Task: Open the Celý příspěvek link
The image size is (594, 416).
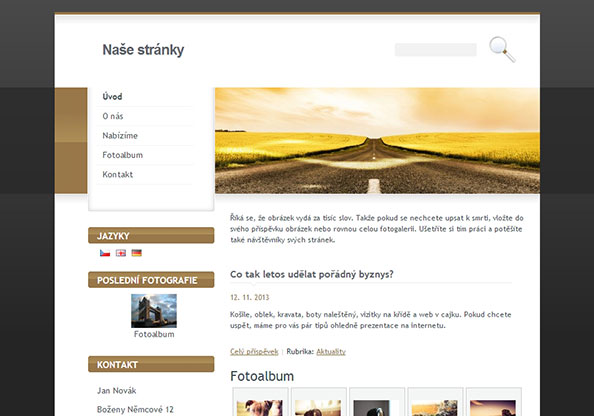Action: tap(254, 352)
